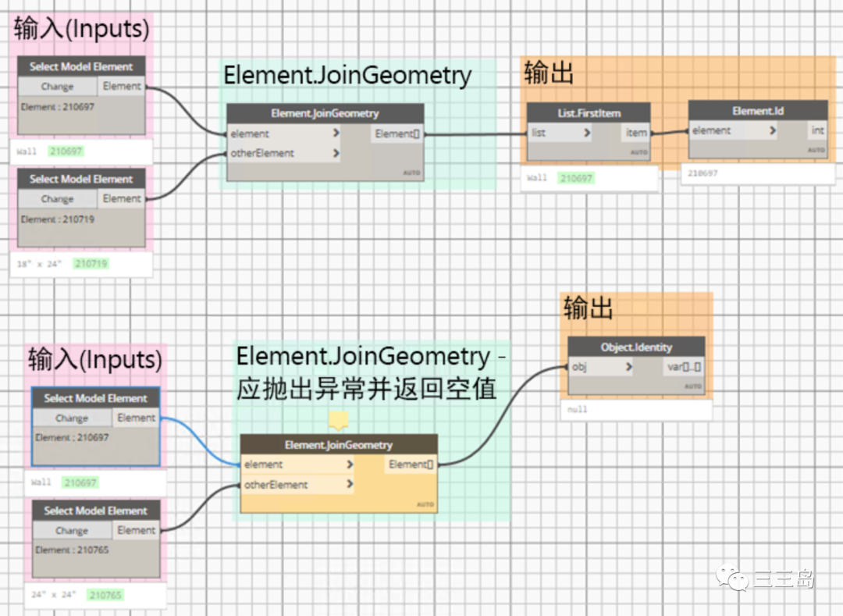Select the '输出' group title above Object.Identity

(589, 308)
